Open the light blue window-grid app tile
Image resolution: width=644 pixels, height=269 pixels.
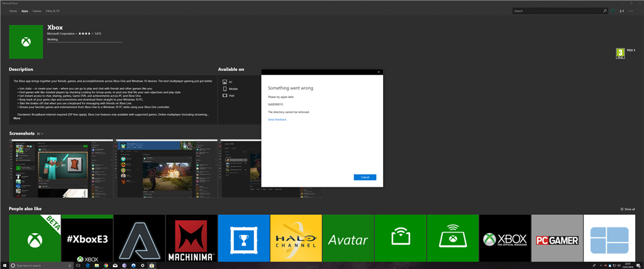(609, 238)
